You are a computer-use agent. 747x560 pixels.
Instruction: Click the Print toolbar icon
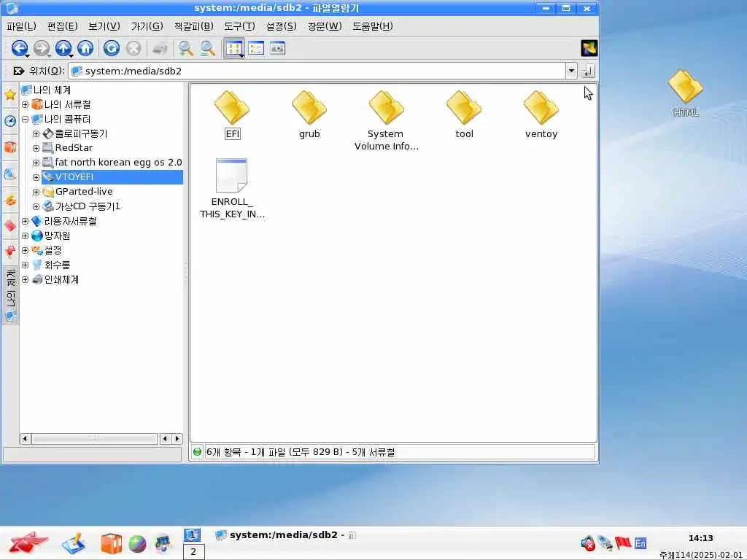coord(160,48)
